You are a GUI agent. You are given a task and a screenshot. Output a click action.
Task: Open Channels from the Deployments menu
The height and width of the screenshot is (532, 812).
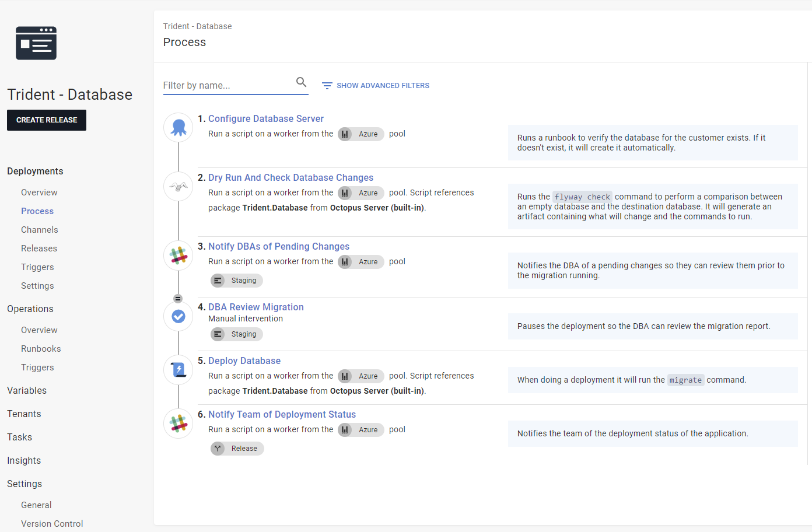point(39,229)
